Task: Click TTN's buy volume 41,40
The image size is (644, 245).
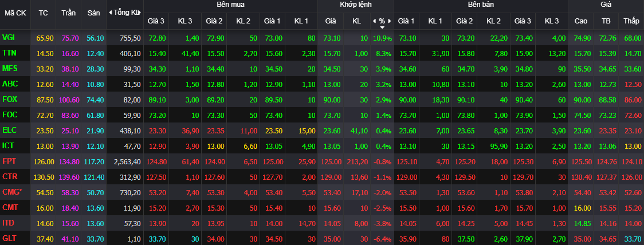Action: point(191,53)
